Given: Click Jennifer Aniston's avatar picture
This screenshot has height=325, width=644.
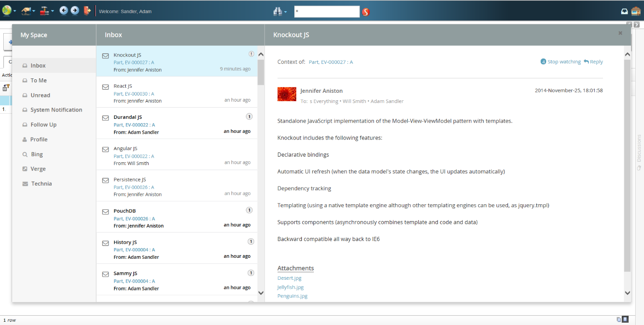Looking at the screenshot, I should click(x=286, y=94).
